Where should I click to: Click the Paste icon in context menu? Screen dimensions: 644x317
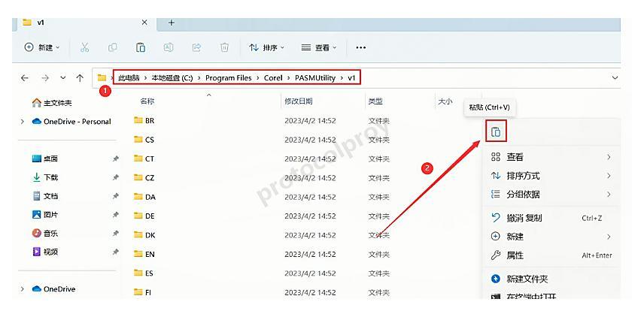(496, 131)
